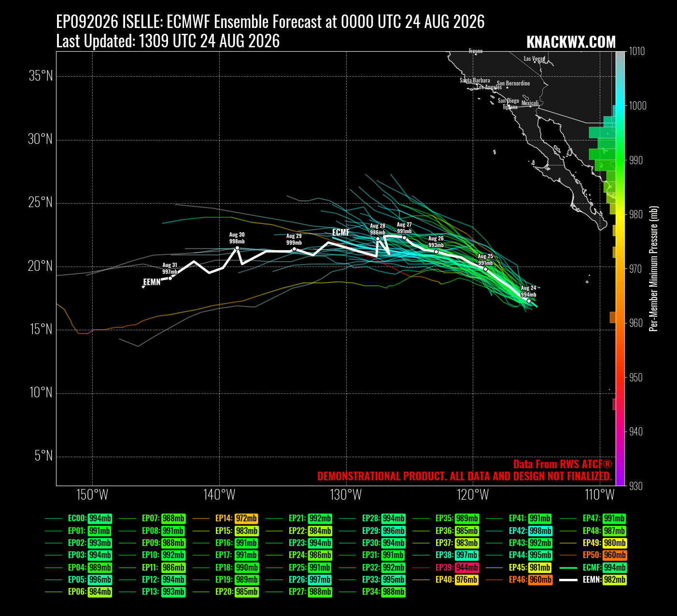Click the 1000 mark on pressure colorbar

(x=636, y=106)
